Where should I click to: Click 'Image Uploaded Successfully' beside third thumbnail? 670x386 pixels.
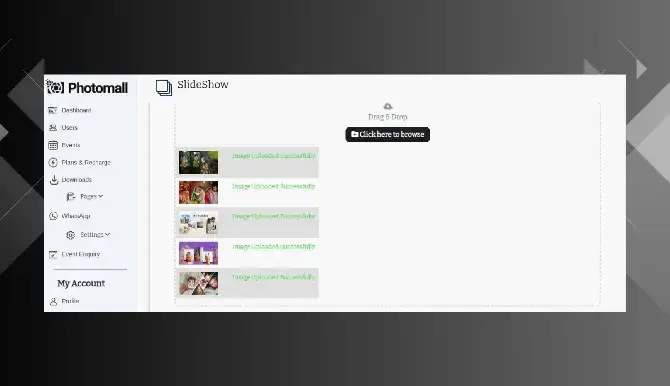pyautogui.click(x=273, y=216)
